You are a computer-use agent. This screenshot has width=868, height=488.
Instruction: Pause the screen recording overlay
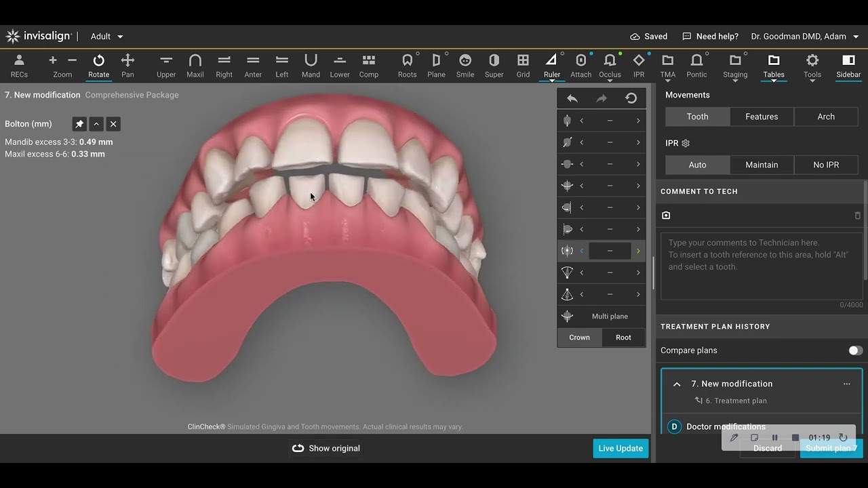tap(775, 438)
